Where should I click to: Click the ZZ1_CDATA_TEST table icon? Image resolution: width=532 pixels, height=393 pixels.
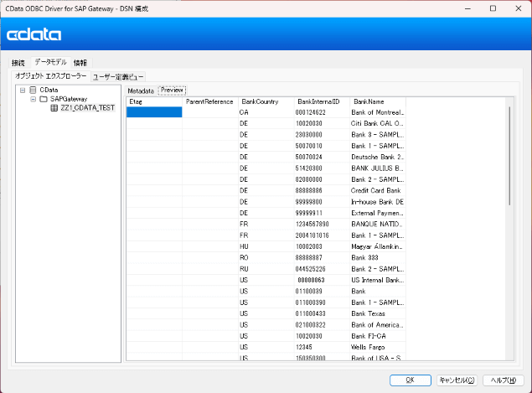tap(54, 108)
